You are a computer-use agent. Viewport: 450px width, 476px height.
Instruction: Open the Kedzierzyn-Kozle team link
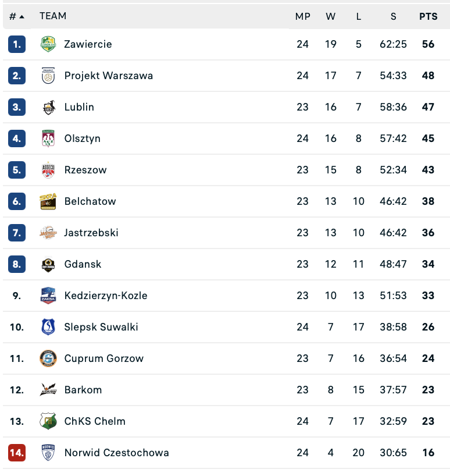(x=106, y=296)
